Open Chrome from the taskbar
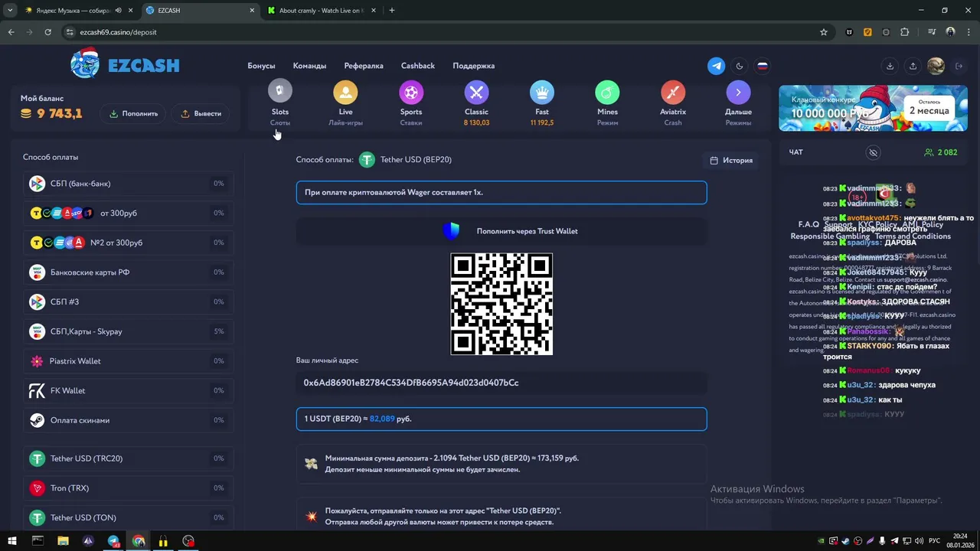The width and height of the screenshot is (980, 551). click(x=139, y=541)
